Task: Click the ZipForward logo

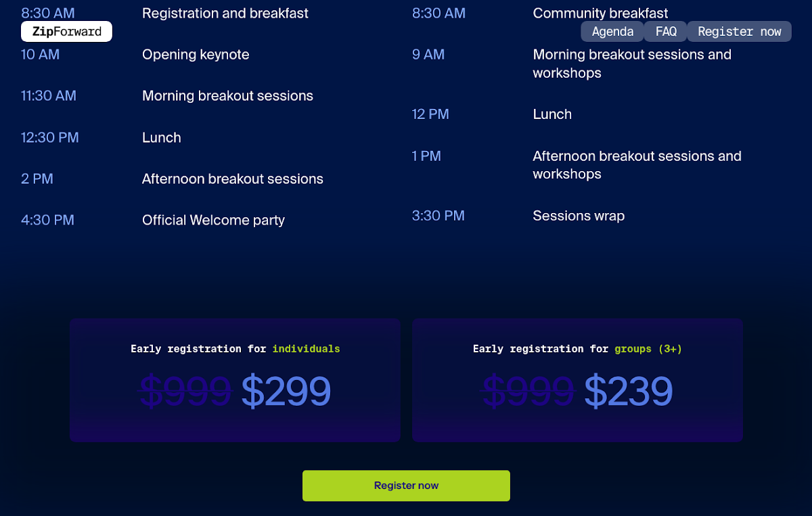Action: (66, 32)
